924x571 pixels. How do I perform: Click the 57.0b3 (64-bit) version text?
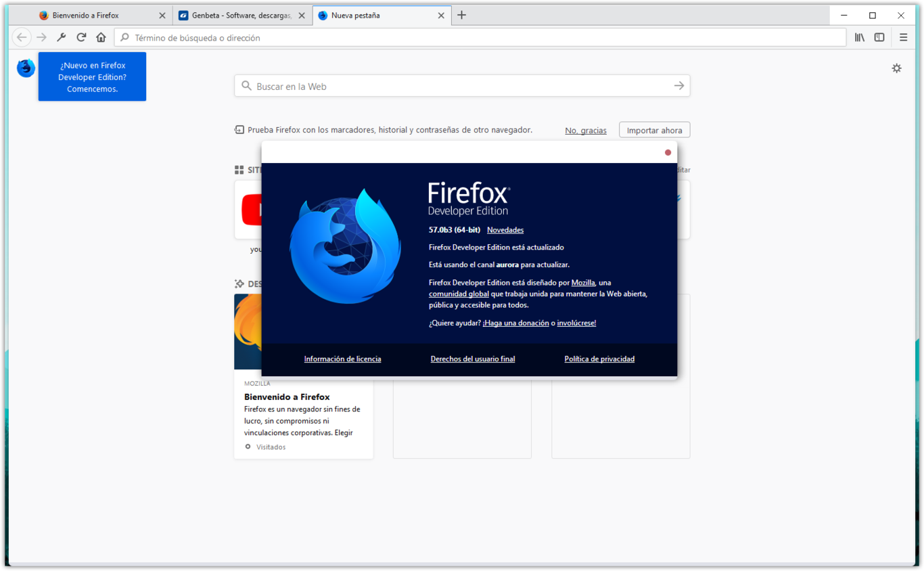coord(455,230)
